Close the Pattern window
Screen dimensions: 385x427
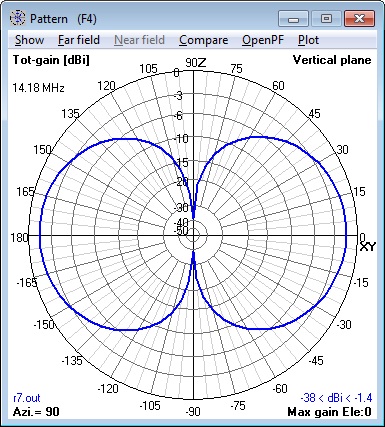click(x=359, y=19)
